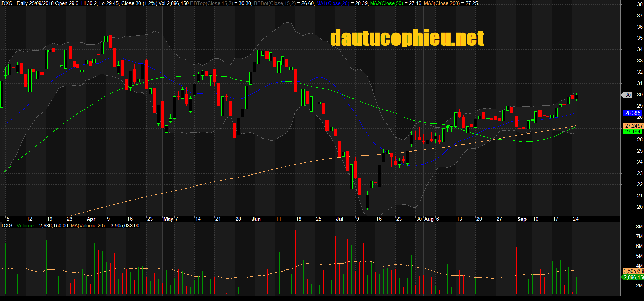Click the Aug label on date axis

point(429,219)
